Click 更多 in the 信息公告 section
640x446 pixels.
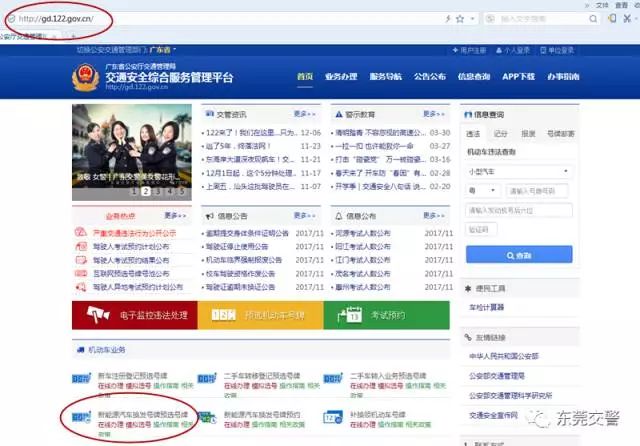click(x=304, y=215)
